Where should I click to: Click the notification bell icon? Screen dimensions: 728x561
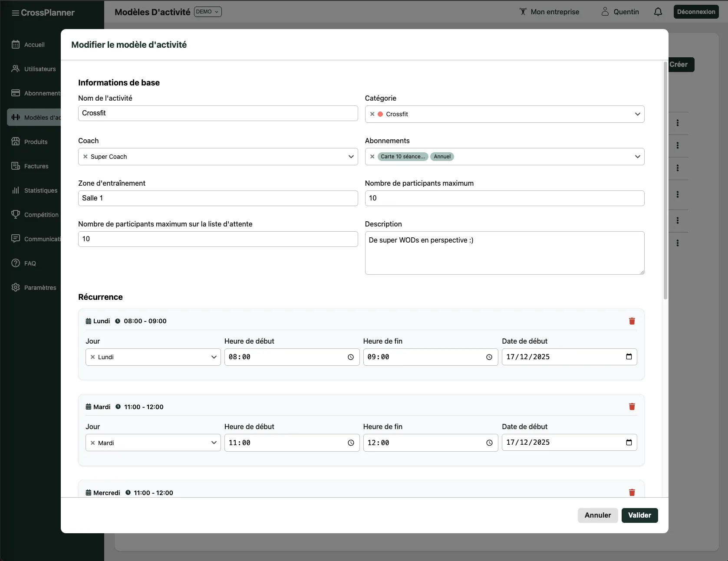[x=658, y=12]
